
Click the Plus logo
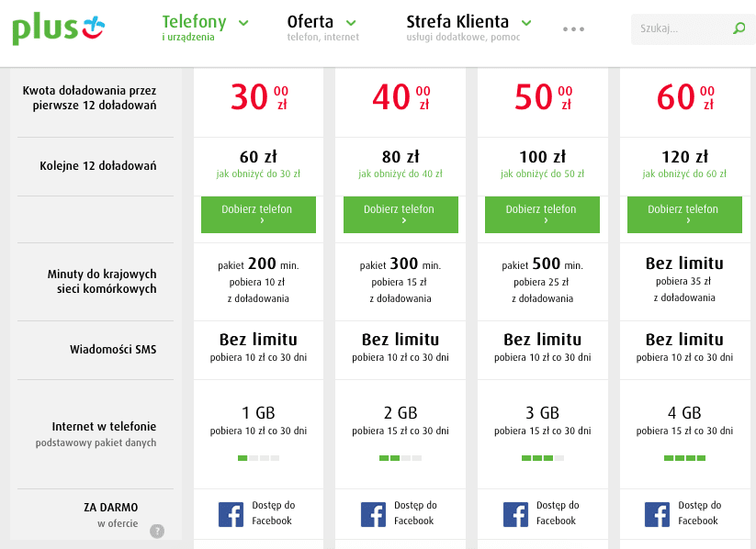click(59, 28)
